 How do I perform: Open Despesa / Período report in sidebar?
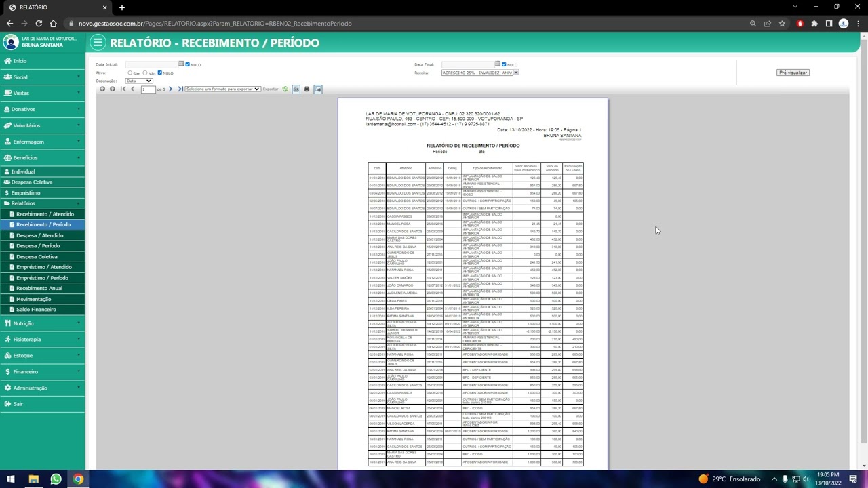[x=38, y=246]
